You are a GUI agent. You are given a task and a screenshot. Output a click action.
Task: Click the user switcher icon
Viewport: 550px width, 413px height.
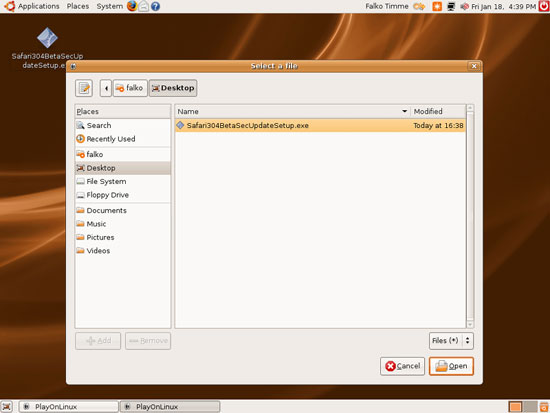click(x=419, y=6)
